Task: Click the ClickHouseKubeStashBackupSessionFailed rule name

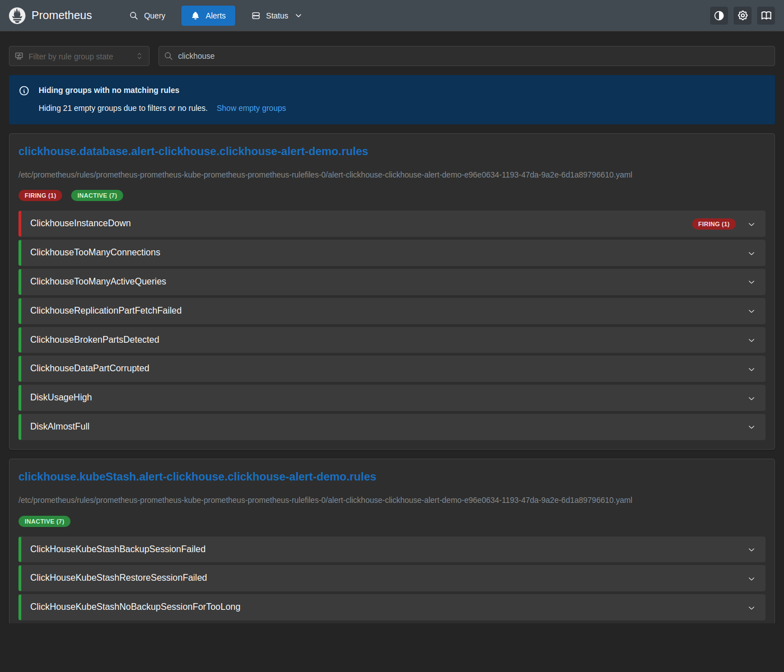Action: coord(118,549)
